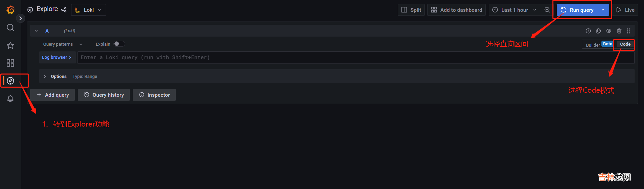Click the zoom out time range icon
The height and width of the screenshot is (189, 644).
(547, 10)
